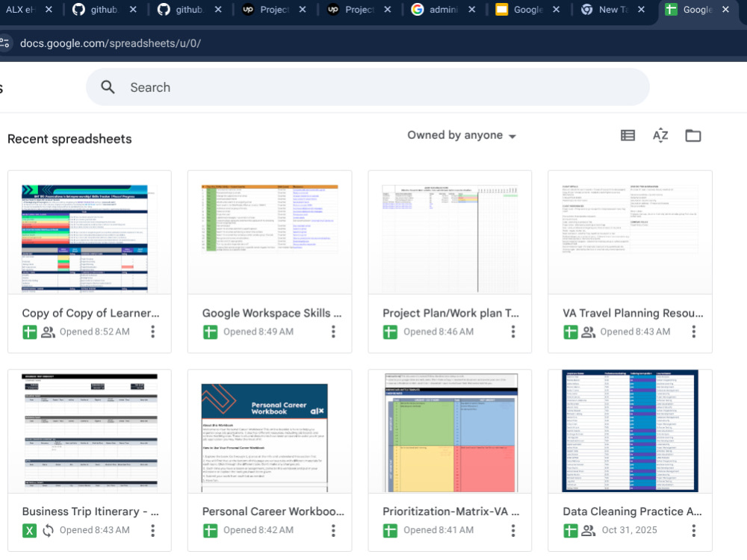Open the AZ sort options icon
This screenshot has height=560, width=747.
(660, 136)
